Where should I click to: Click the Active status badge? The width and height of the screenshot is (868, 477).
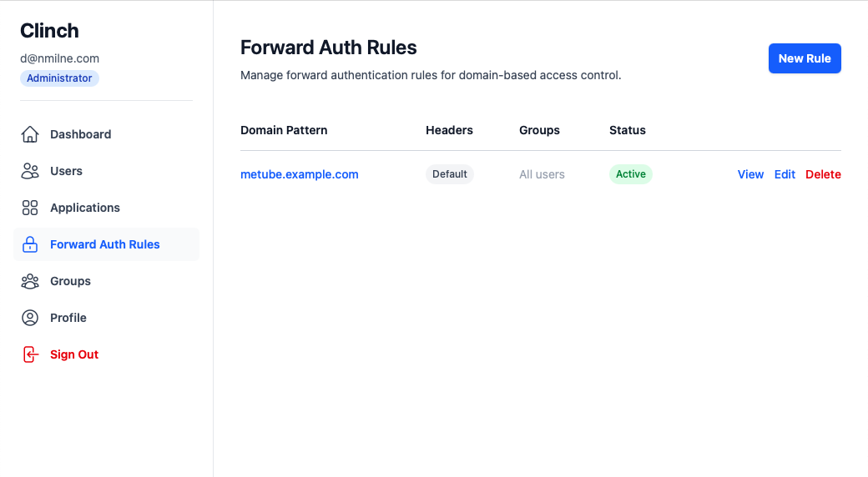[631, 174]
